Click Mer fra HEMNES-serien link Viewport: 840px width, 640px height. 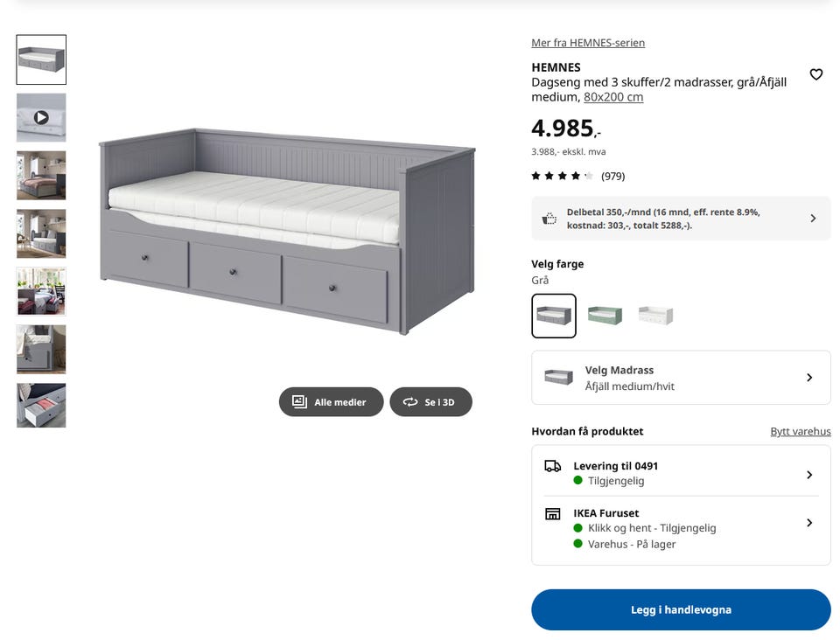(588, 43)
